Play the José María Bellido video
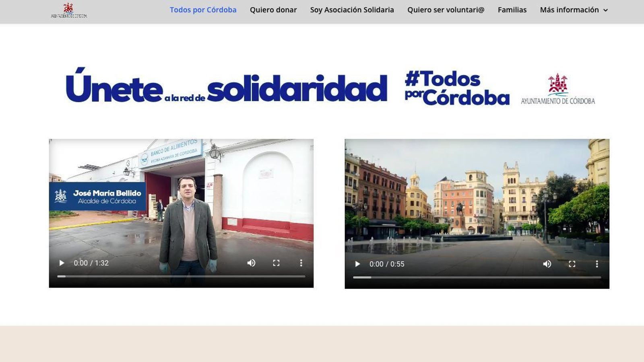644x362 pixels. pyautogui.click(x=62, y=263)
